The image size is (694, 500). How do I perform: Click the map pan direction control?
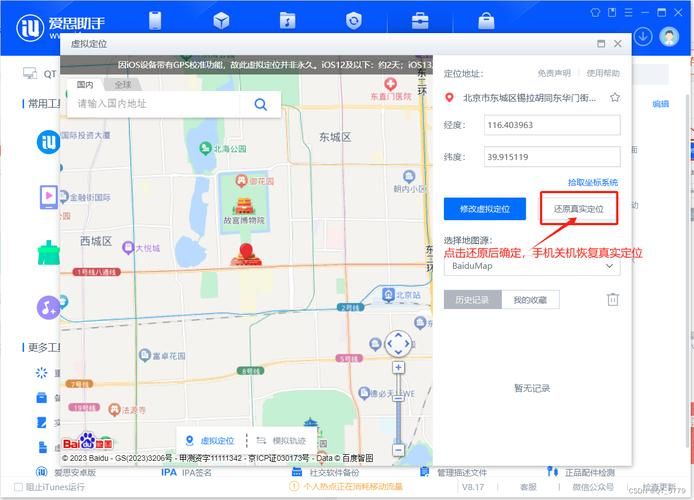(398, 343)
